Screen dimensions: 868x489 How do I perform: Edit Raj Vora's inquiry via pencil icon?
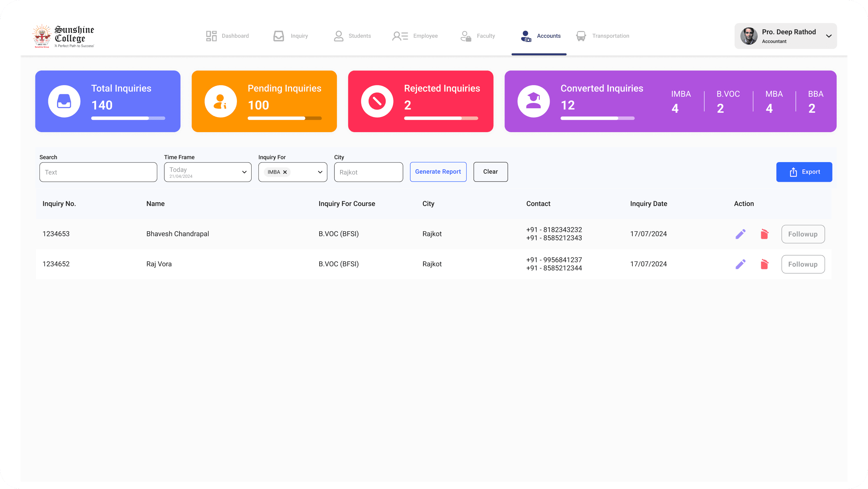click(x=740, y=264)
